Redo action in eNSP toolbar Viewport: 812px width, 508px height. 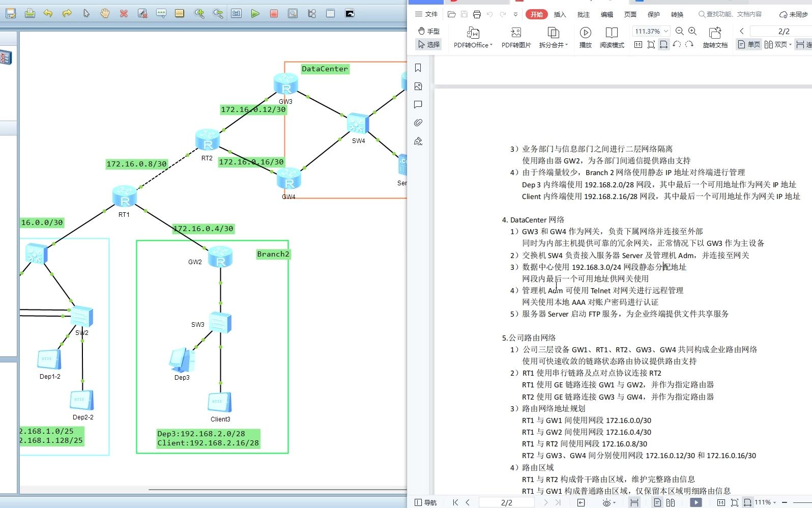click(x=67, y=14)
